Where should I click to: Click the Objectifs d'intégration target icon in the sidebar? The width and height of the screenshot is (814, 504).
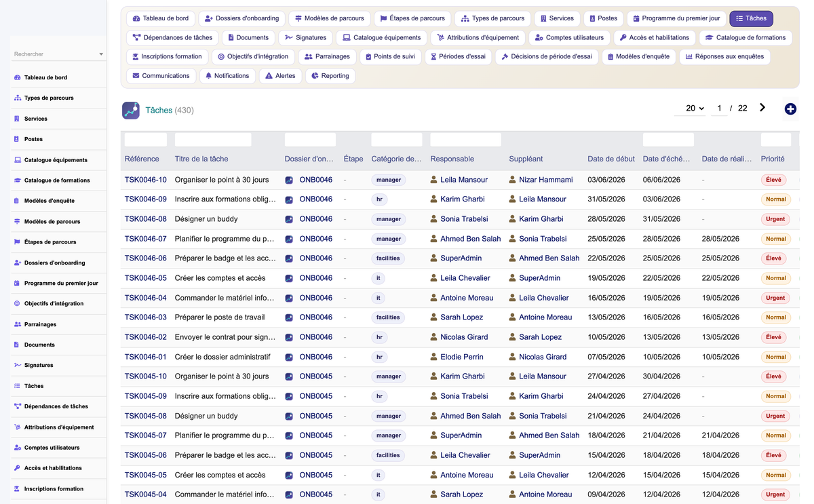[x=17, y=303]
